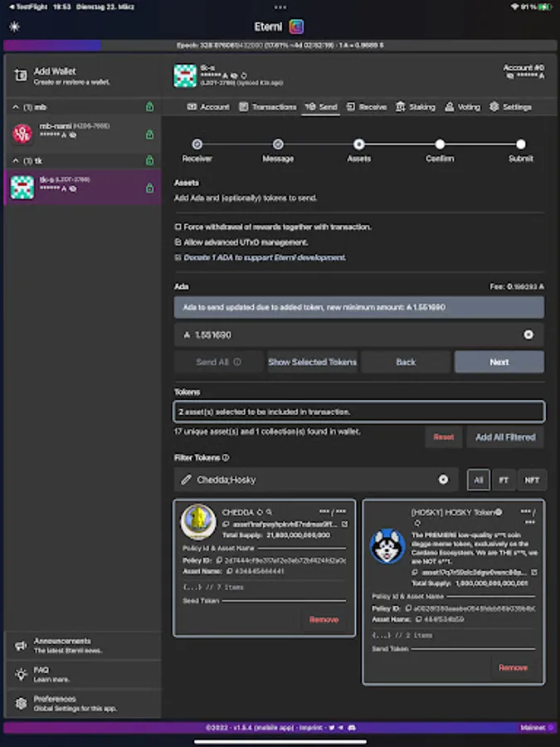560x747 pixels.
Task: Toggle balance visibility eye for tk-s sidebar wallet
Action: pos(73,188)
